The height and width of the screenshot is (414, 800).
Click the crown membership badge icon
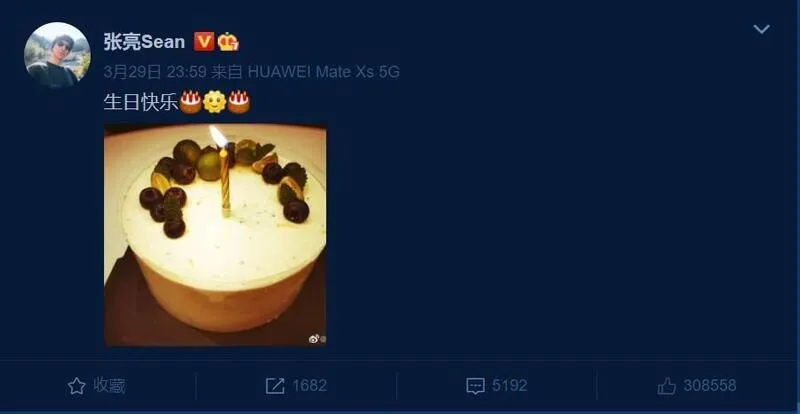[228, 41]
